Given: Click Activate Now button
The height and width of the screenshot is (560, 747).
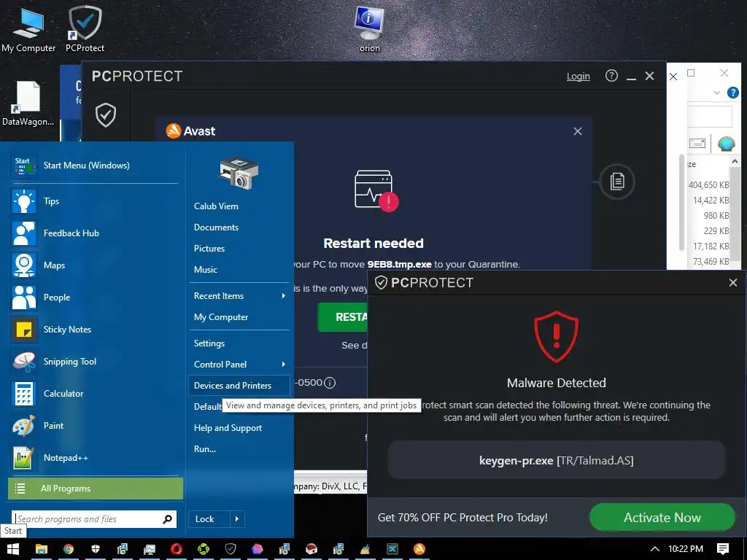Looking at the screenshot, I should tap(662, 517).
